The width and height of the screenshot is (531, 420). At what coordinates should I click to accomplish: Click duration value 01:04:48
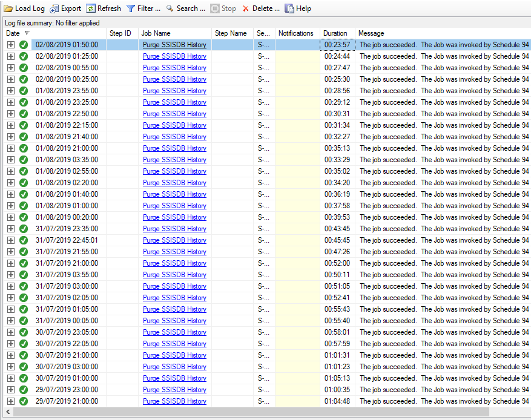[x=337, y=401]
